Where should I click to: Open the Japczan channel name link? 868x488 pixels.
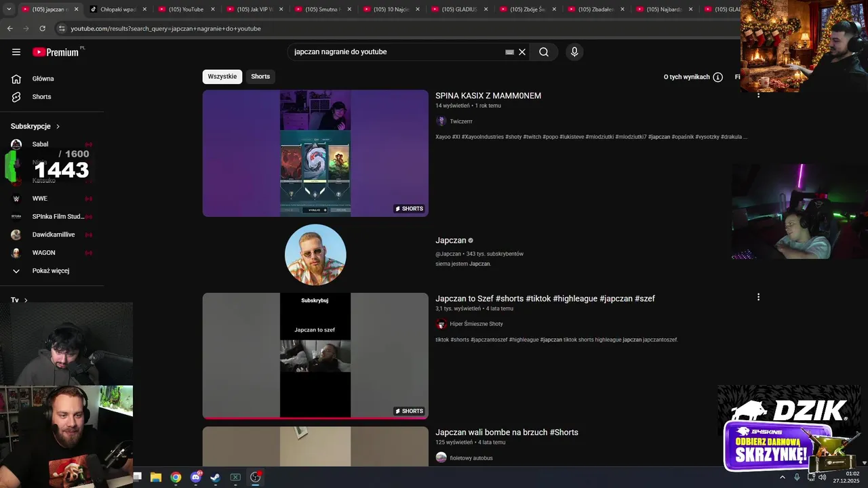451,241
